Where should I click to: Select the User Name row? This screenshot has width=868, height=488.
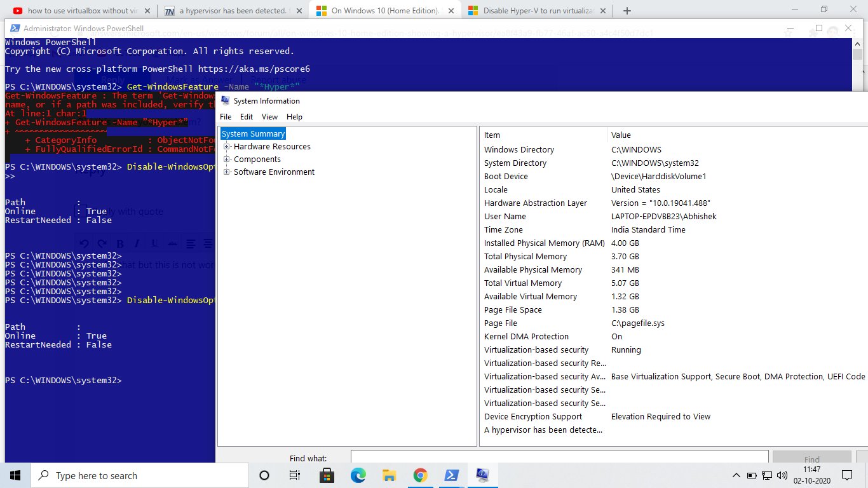point(674,217)
